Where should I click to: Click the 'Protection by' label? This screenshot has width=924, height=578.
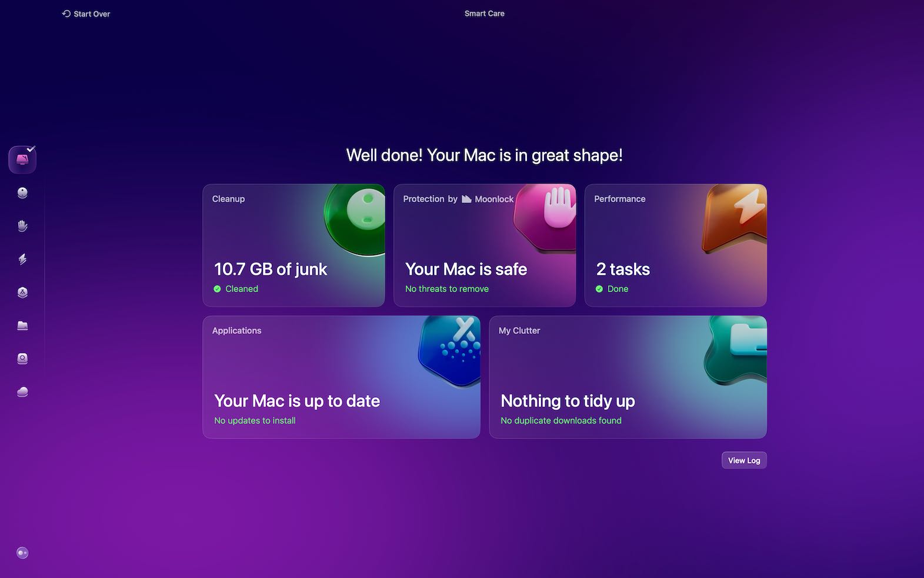tap(430, 199)
